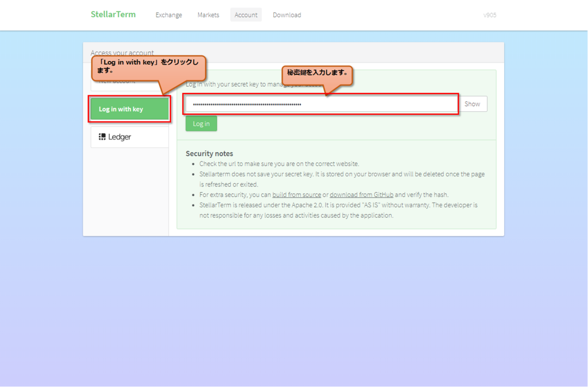Go to the Markets page
Screen dimensions: 588x387
point(208,15)
